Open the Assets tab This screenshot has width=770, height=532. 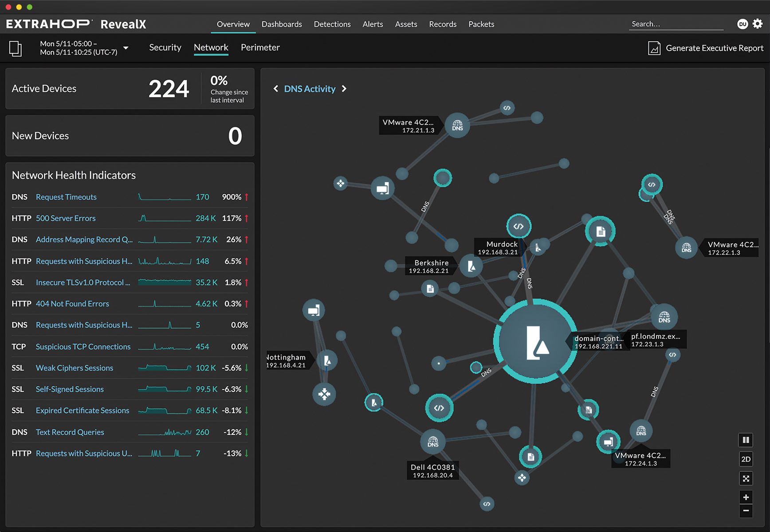[x=406, y=24]
